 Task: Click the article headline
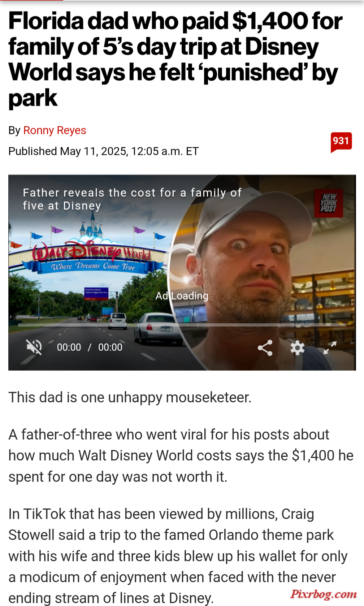175,60
